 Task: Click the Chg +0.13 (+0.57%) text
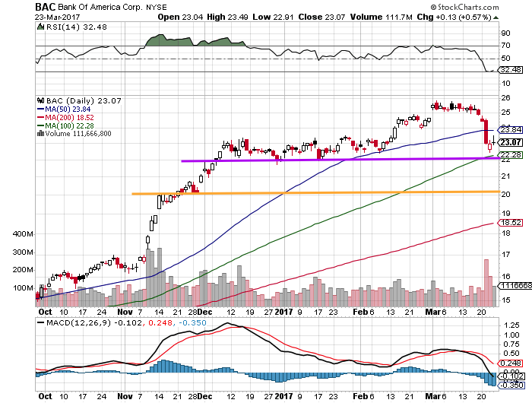(x=454, y=17)
